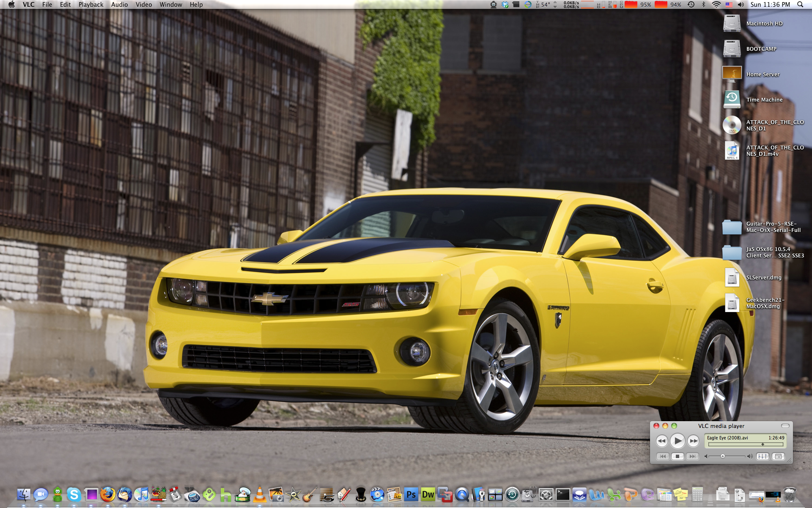Click the rewind button in VLC

662,441
